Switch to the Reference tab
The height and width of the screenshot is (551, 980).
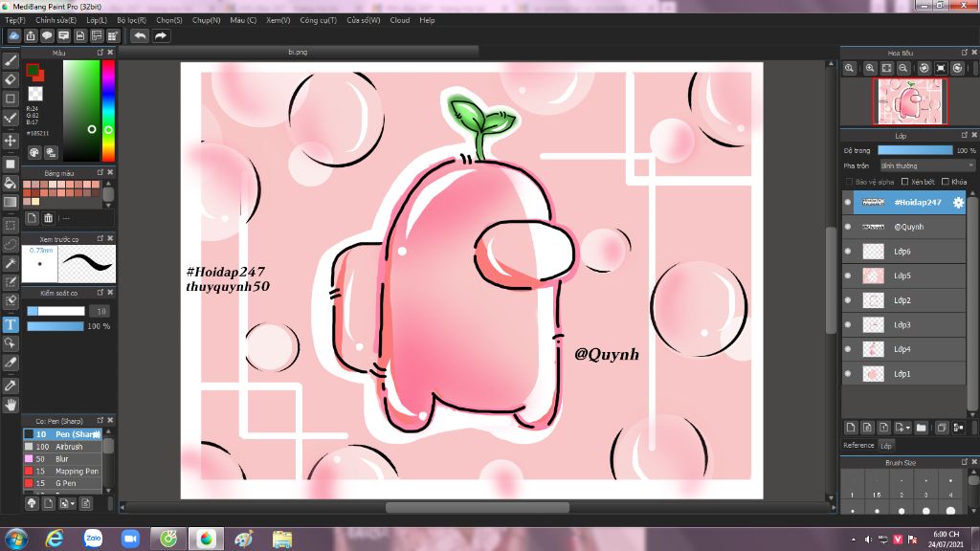click(858, 446)
